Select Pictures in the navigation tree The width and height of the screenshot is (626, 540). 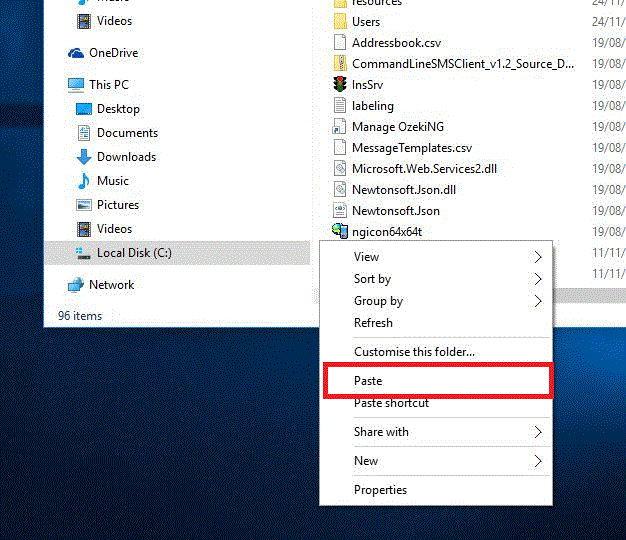click(118, 205)
